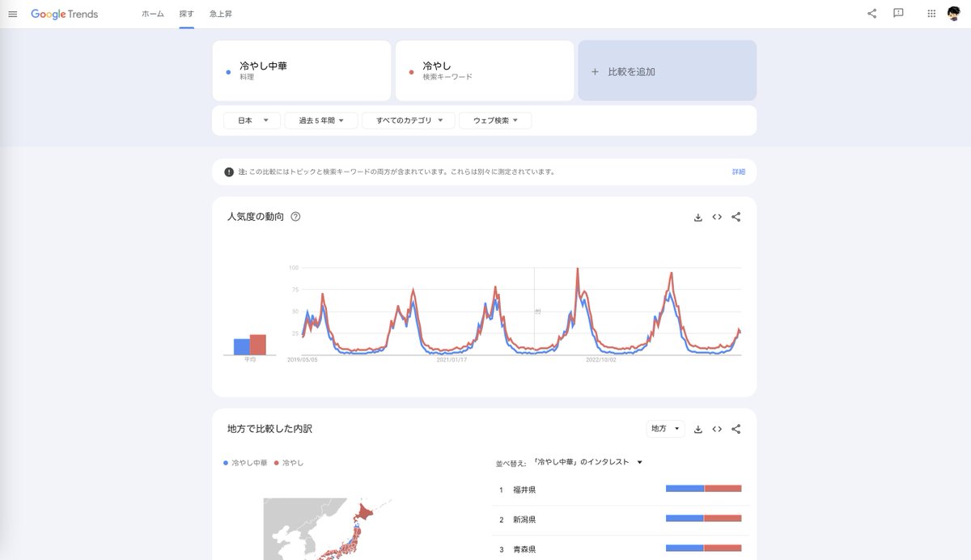
Task: Open the 詳細 link in the note
Action: tap(738, 172)
